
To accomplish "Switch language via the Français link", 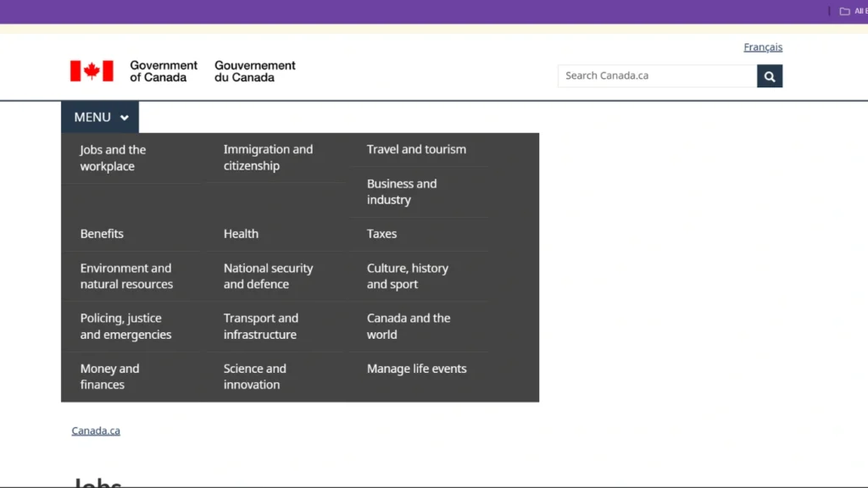I will pos(763,47).
